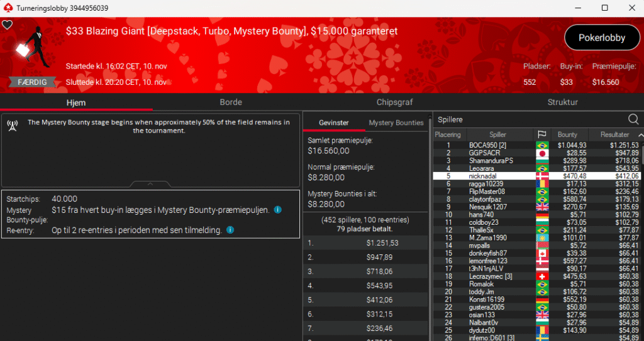Switch to the Borde tab

231,102
